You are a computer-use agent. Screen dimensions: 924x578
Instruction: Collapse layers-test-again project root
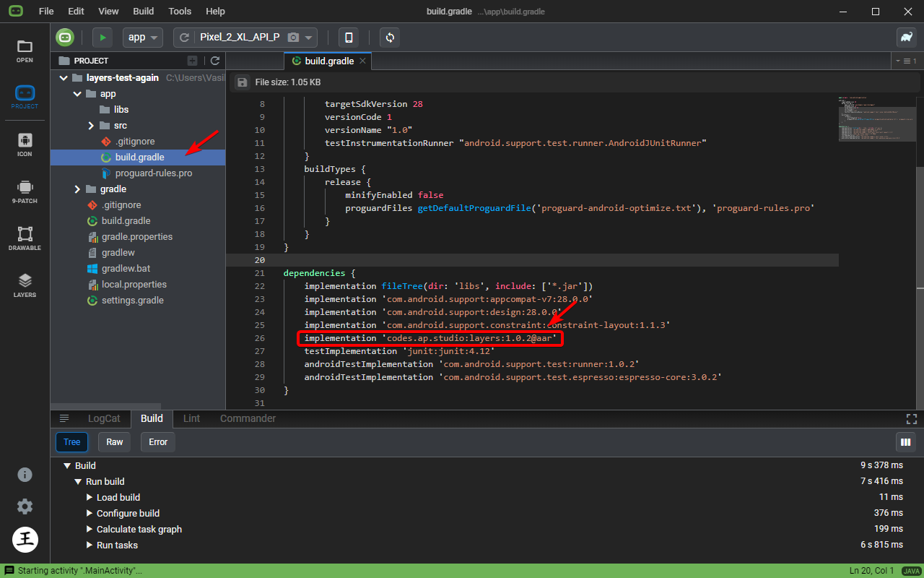[x=64, y=78]
